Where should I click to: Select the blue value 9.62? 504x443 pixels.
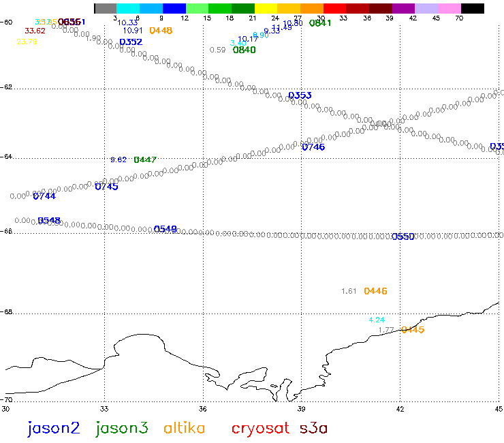coord(119,159)
